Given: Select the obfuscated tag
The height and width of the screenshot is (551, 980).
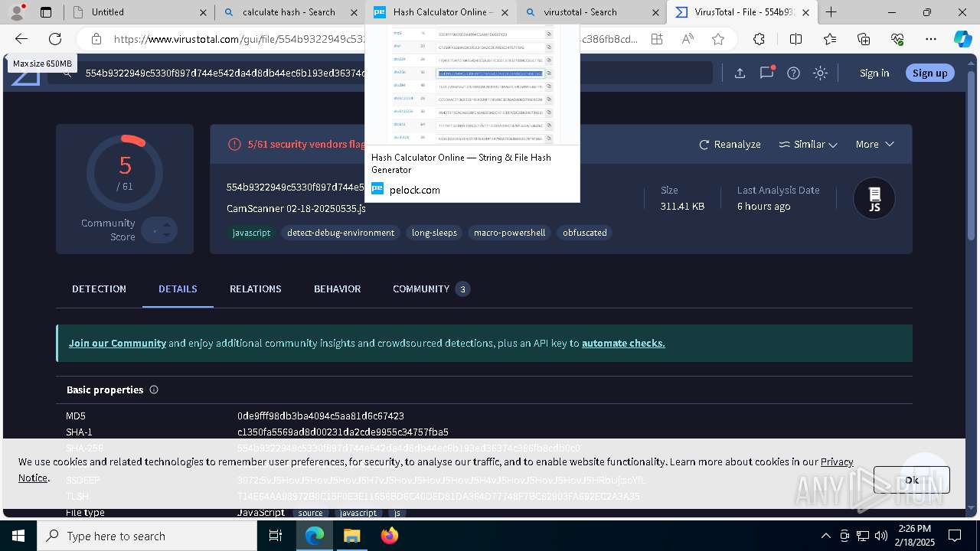Looking at the screenshot, I should (585, 233).
